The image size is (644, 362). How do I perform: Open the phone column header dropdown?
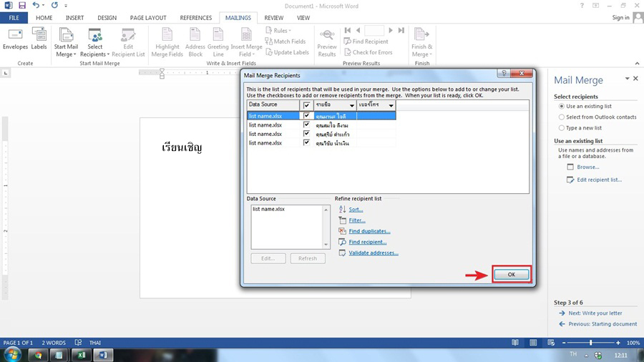click(391, 105)
